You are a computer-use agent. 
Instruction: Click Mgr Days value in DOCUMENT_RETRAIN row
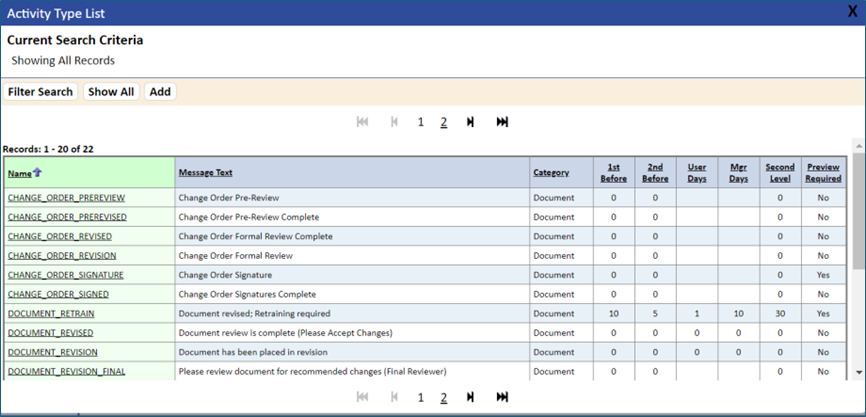[739, 314]
